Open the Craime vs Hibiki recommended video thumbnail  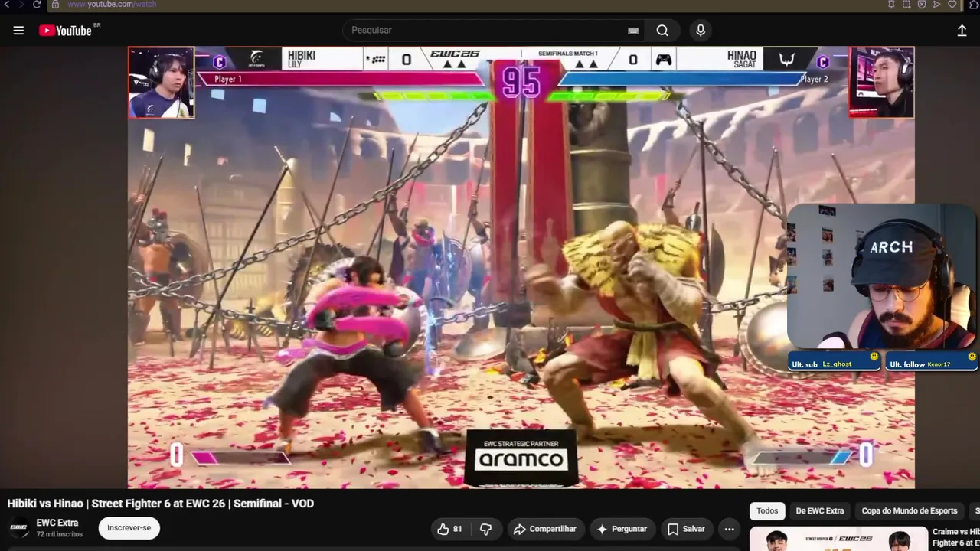pyautogui.click(x=838, y=539)
